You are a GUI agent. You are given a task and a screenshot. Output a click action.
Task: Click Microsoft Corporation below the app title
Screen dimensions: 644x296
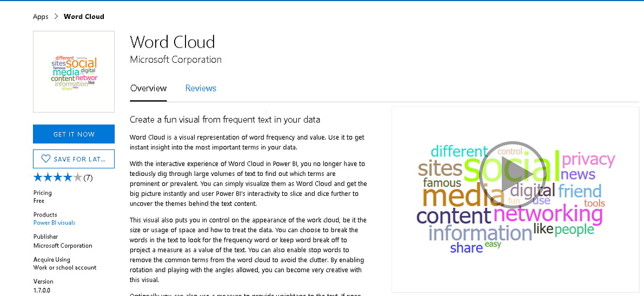click(x=176, y=60)
